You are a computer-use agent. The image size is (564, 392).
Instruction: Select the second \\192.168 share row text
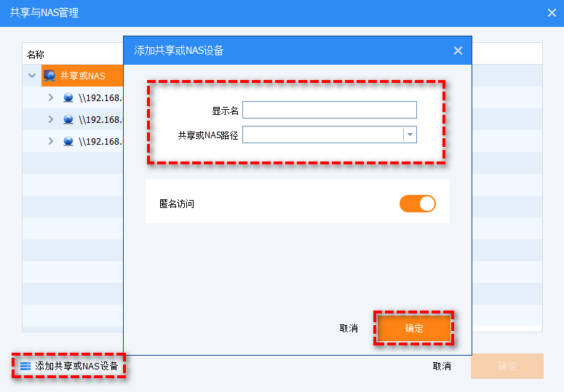click(100, 119)
